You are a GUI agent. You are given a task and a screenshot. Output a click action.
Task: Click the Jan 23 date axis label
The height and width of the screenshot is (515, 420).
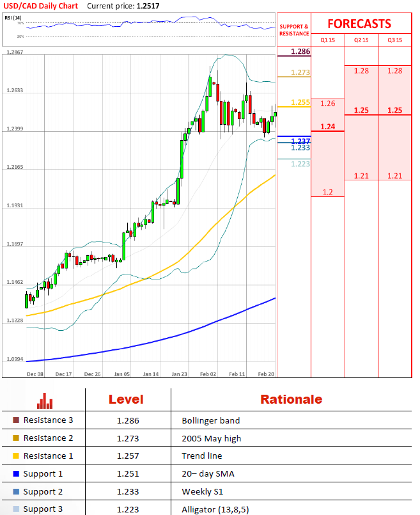(179, 374)
